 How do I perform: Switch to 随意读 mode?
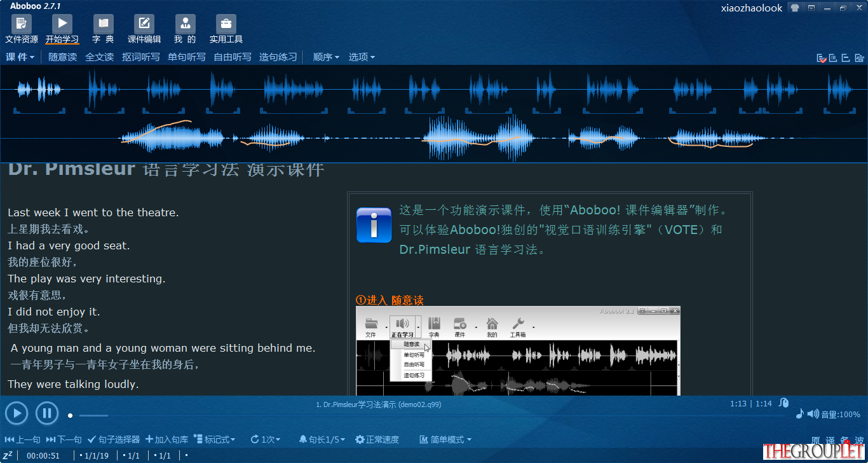point(63,57)
